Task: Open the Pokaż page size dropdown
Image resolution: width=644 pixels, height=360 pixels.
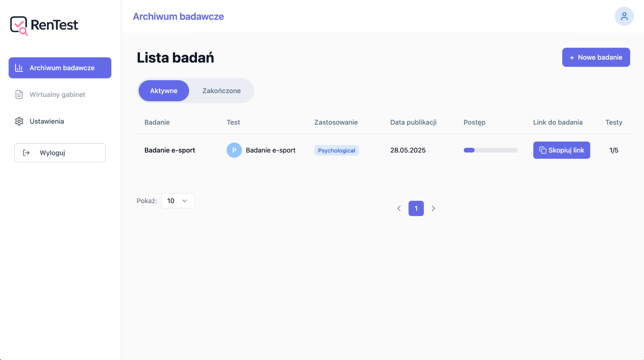Action: 177,200
